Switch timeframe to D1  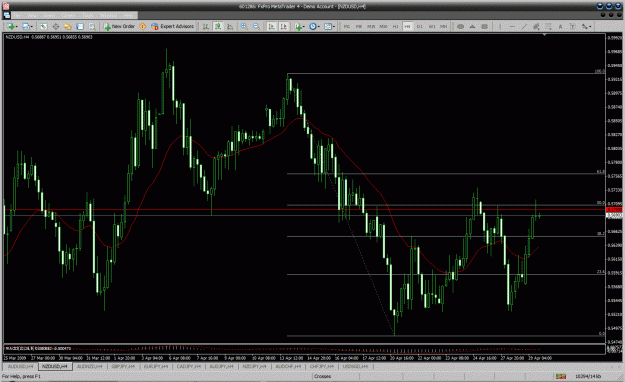419,26
